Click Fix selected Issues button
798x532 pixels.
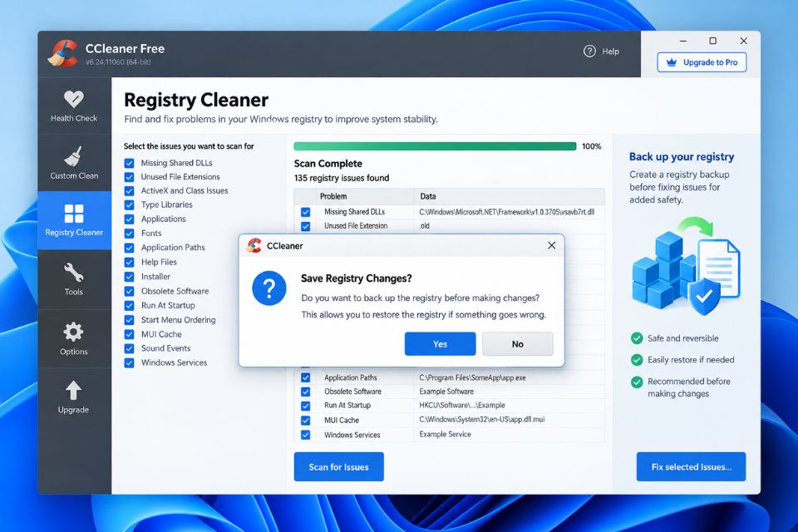click(691, 467)
